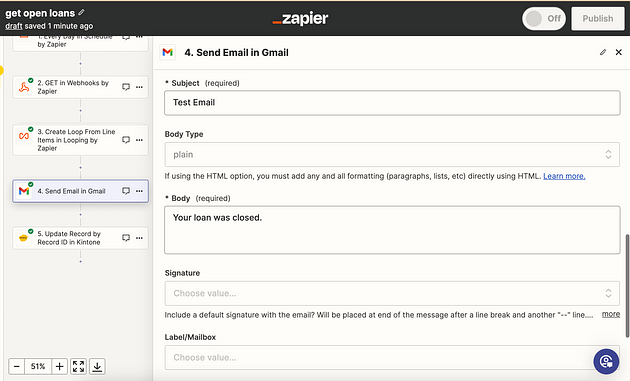This screenshot has width=630, height=381.
Task: Expand the signature description via more
Action: (x=611, y=314)
